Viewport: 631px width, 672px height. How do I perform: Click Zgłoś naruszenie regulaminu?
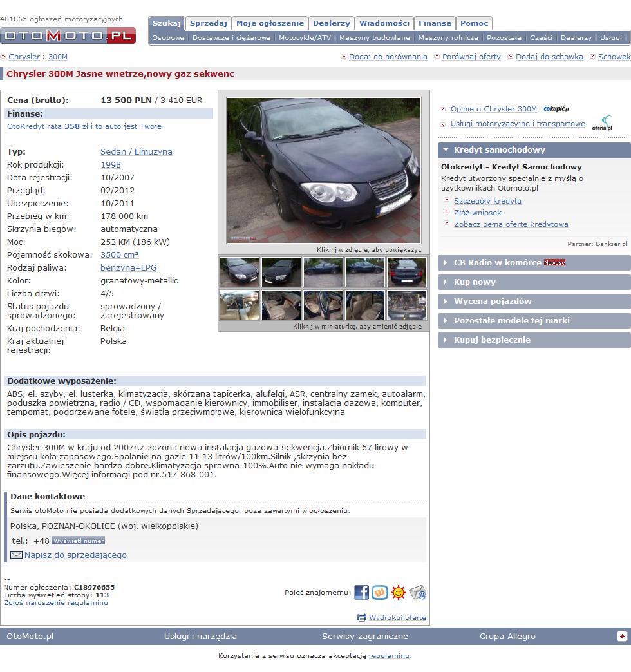[x=55, y=603]
